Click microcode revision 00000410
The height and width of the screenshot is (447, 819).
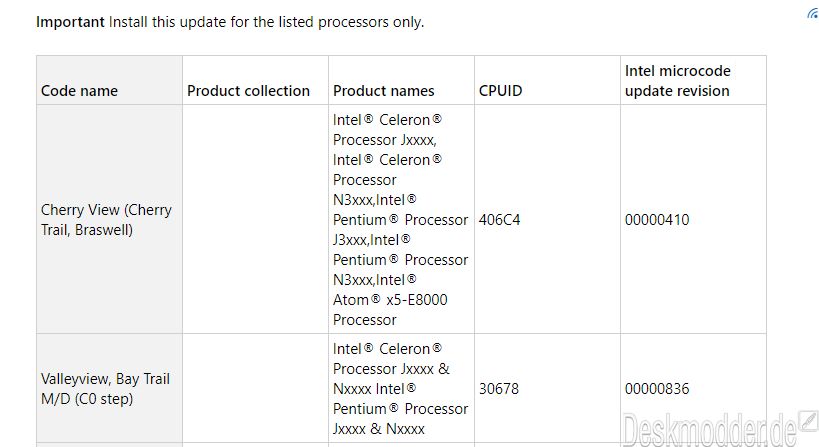click(657, 219)
